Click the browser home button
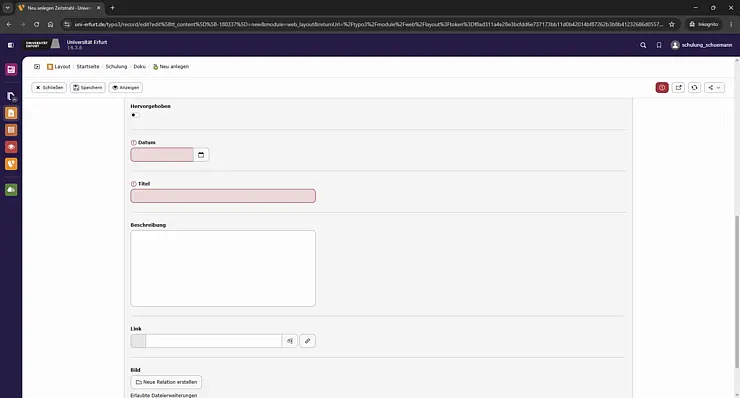Viewport: 740px width, 398px height. point(50,24)
